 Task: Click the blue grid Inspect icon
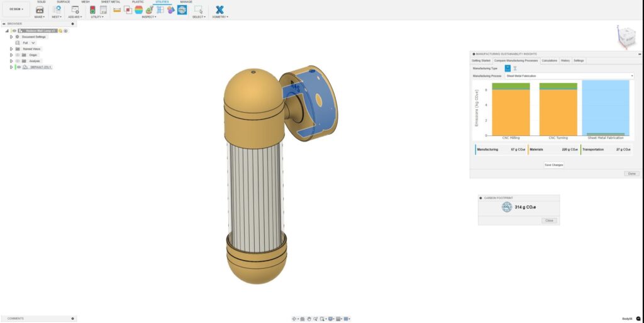click(160, 10)
